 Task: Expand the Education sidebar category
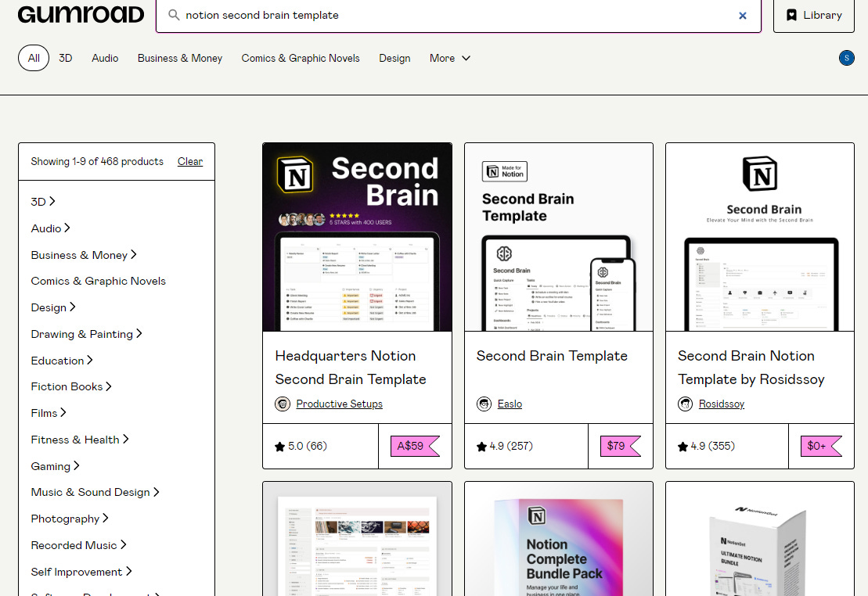tap(62, 361)
